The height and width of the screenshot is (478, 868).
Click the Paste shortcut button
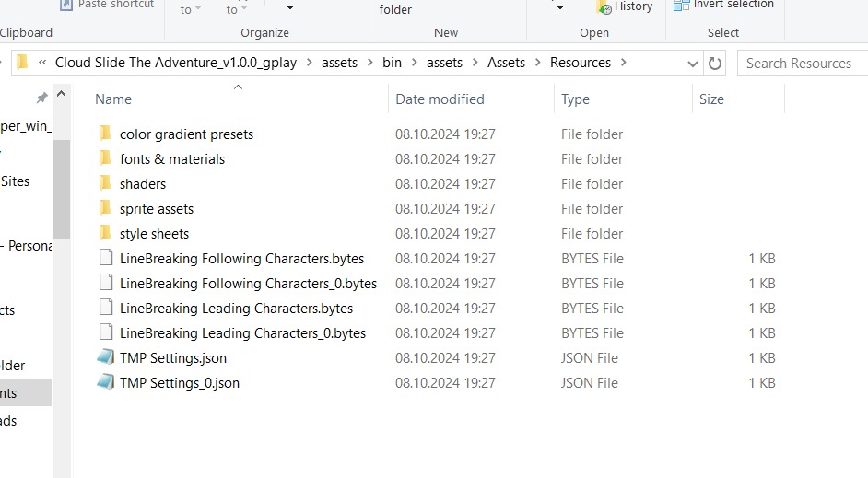click(x=107, y=5)
